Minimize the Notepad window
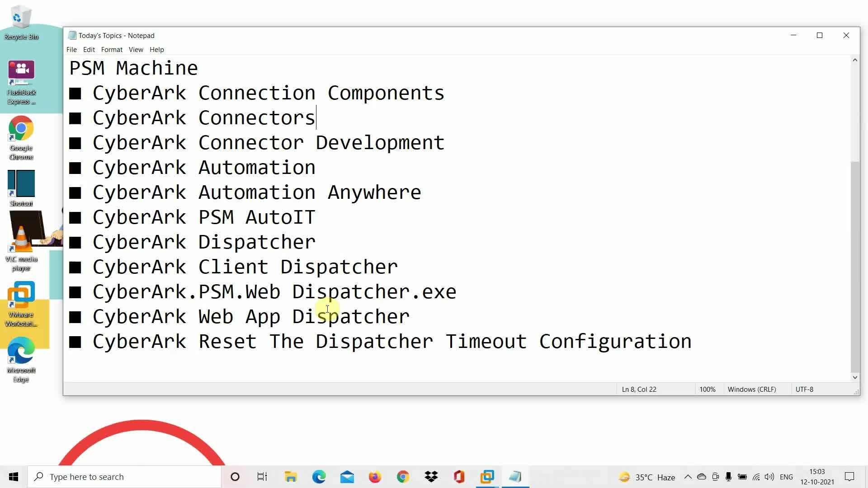Viewport: 868px width, 488px height. (793, 35)
